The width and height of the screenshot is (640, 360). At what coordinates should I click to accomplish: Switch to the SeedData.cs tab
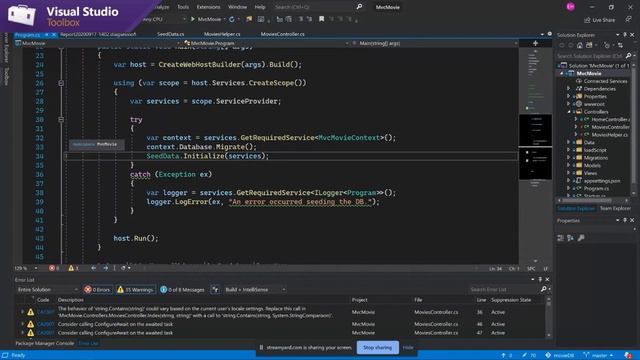coord(170,34)
